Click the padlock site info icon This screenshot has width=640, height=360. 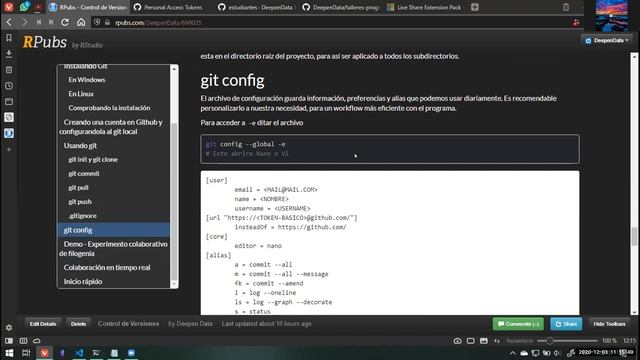click(107, 22)
